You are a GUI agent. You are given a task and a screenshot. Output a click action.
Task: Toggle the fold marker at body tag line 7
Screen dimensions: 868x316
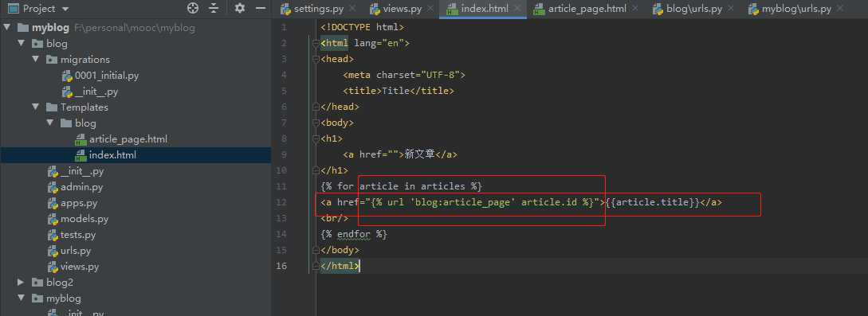coord(316,123)
